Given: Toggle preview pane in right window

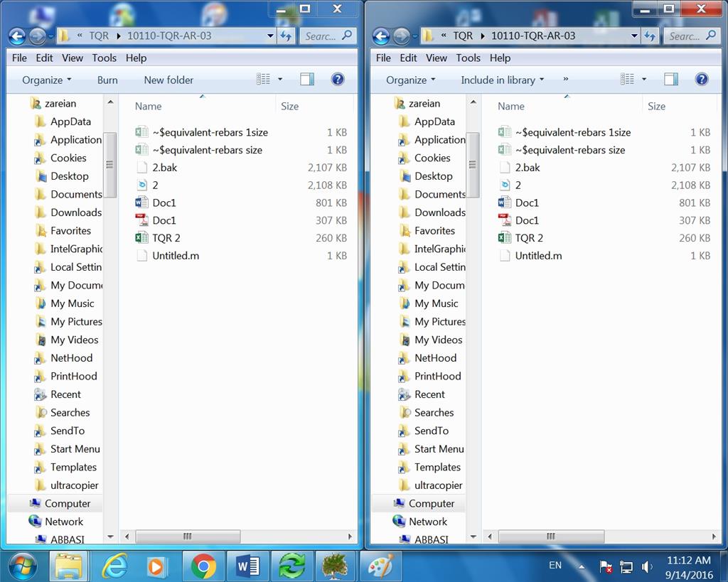Looking at the screenshot, I should [x=671, y=80].
